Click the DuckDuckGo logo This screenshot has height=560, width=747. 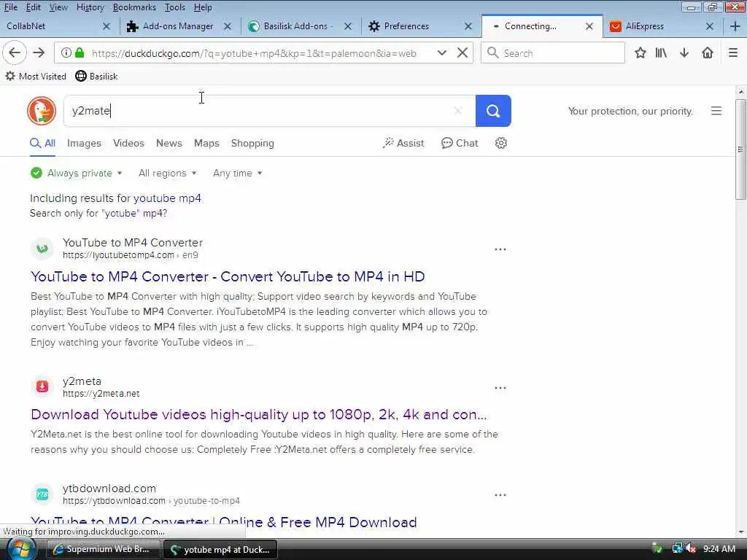coord(42,111)
